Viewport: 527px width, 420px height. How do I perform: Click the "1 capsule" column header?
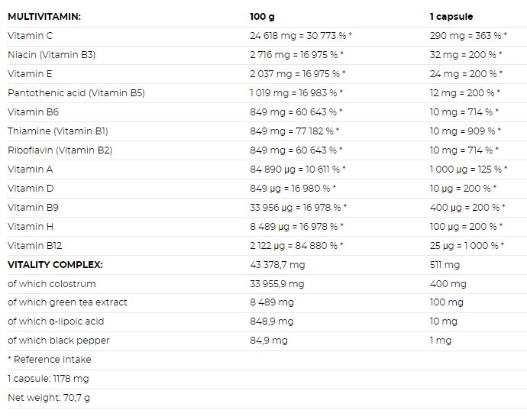[451, 16]
